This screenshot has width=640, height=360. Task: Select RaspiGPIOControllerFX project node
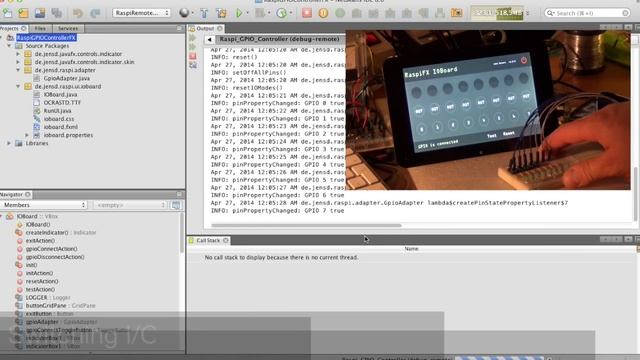pyautogui.click(x=46, y=38)
